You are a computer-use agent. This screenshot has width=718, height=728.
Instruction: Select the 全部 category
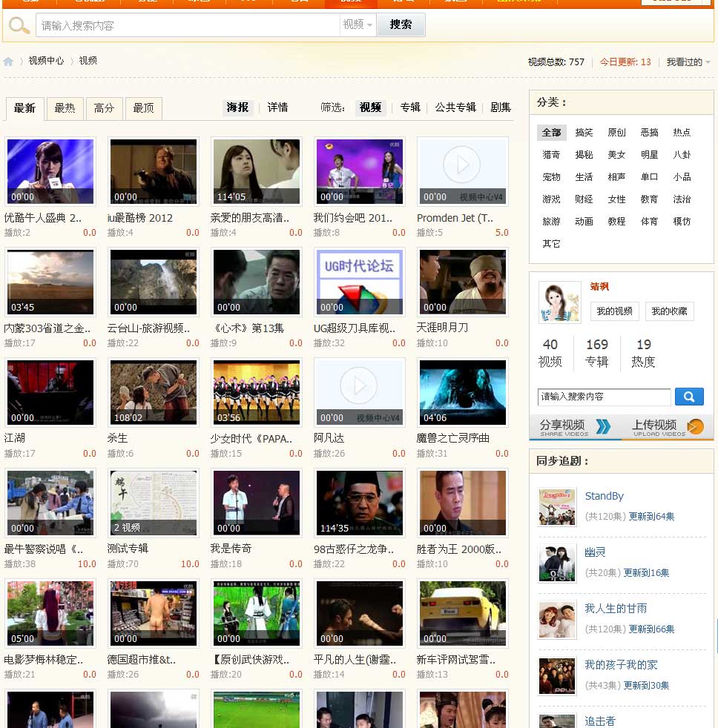551,133
